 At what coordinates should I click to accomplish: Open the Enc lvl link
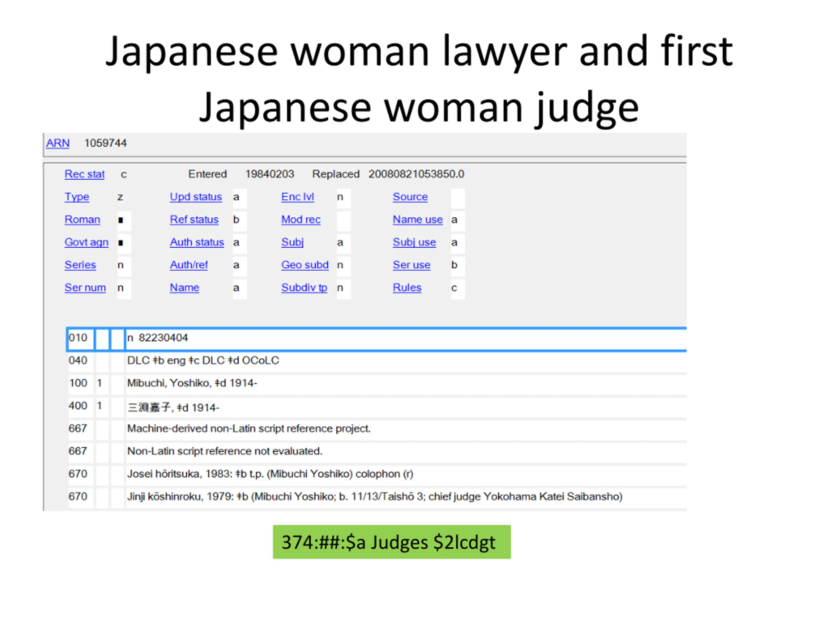click(x=297, y=197)
